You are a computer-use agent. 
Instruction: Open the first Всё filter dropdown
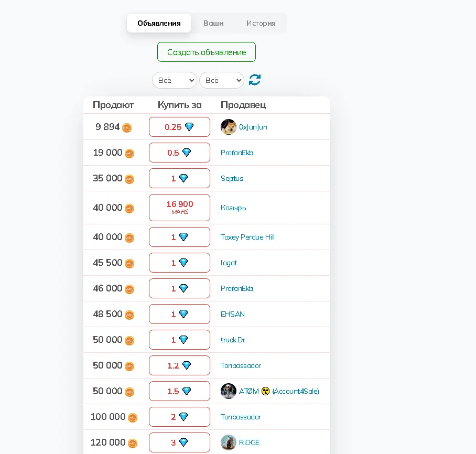[175, 80]
